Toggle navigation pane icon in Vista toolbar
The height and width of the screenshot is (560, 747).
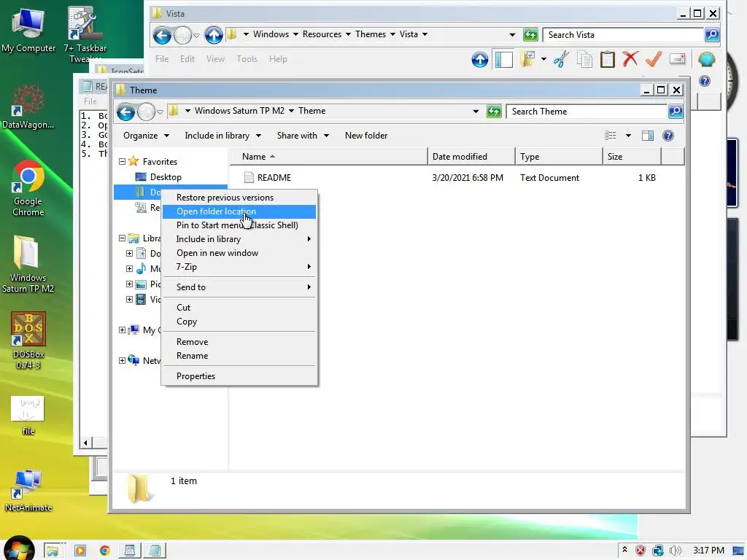pyautogui.click(x=503, y=60)
